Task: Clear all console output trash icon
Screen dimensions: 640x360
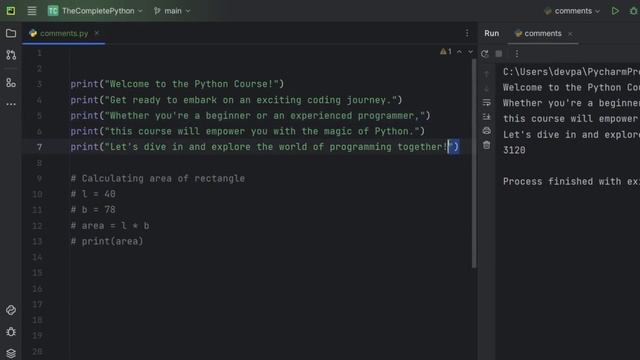Action: [x=487, y=145]
